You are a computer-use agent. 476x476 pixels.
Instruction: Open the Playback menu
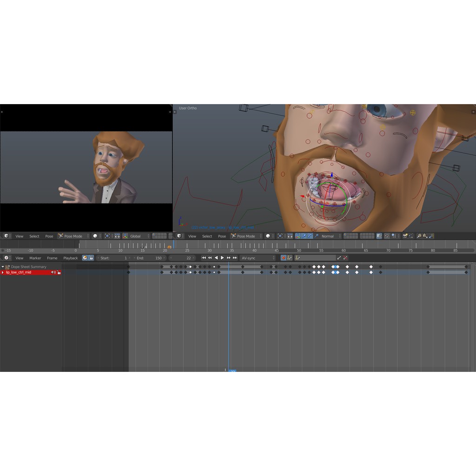tap(71, 258)
